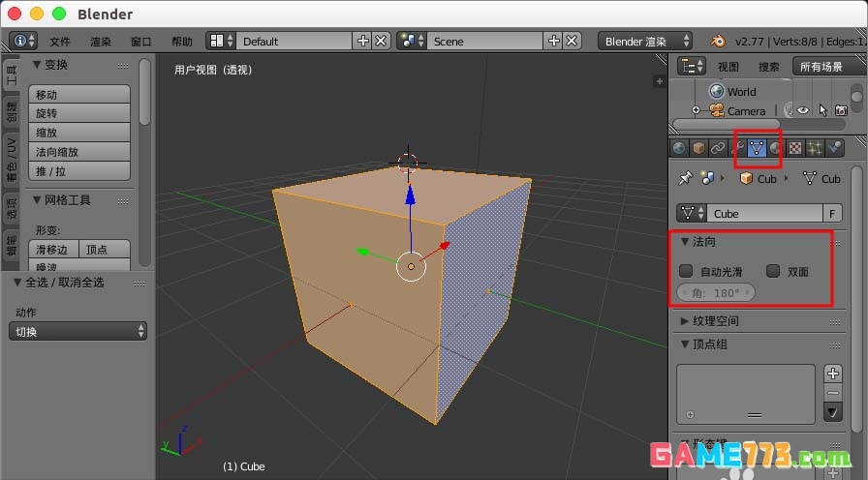Open vertex group specials down-arrow menu
This screenshot has height=480, width=868.
(x=833, y=412)
